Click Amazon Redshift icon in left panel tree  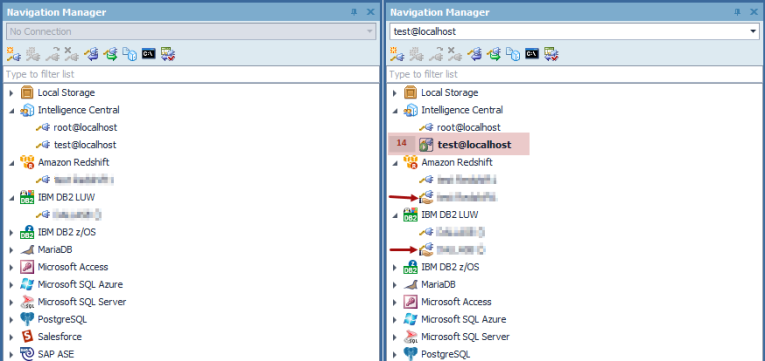pyautogui.click(x=27, y=162)
